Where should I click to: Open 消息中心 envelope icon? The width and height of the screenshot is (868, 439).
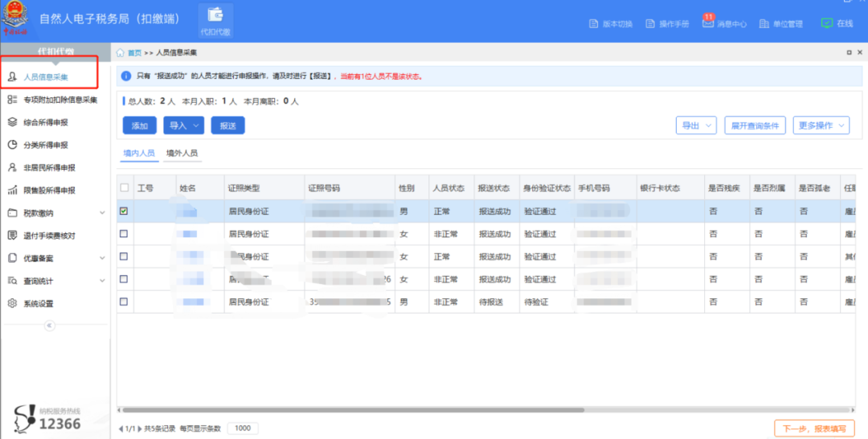point(707,23)
